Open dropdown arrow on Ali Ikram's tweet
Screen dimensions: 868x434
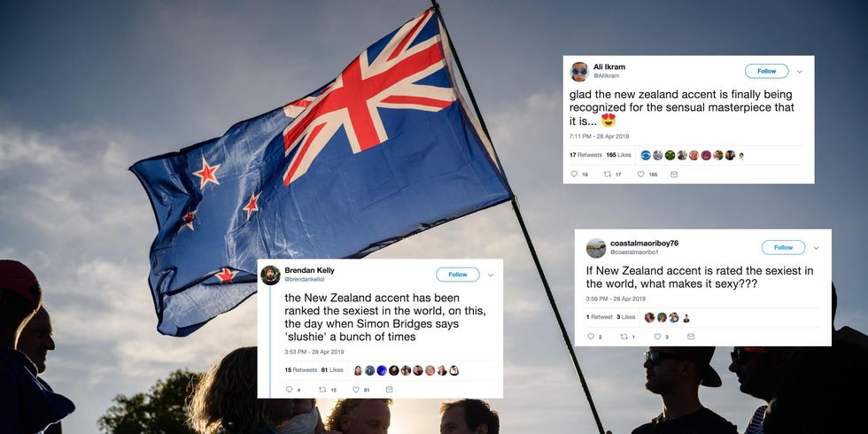tap(799, 72)
